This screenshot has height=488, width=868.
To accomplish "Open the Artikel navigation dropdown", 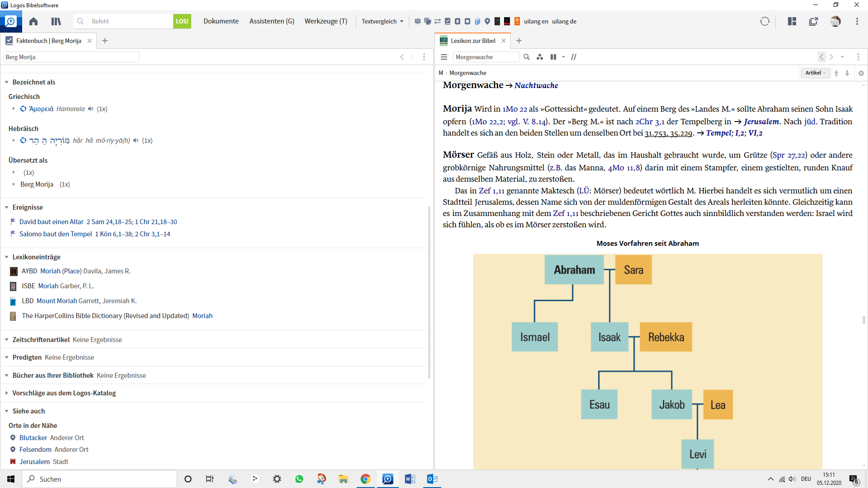I will 815,73.
